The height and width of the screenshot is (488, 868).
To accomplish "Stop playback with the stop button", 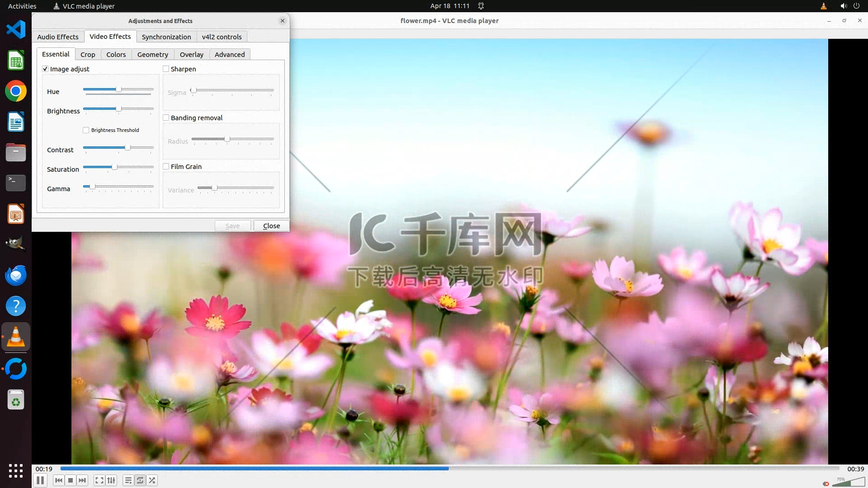I will click(71, 480).
